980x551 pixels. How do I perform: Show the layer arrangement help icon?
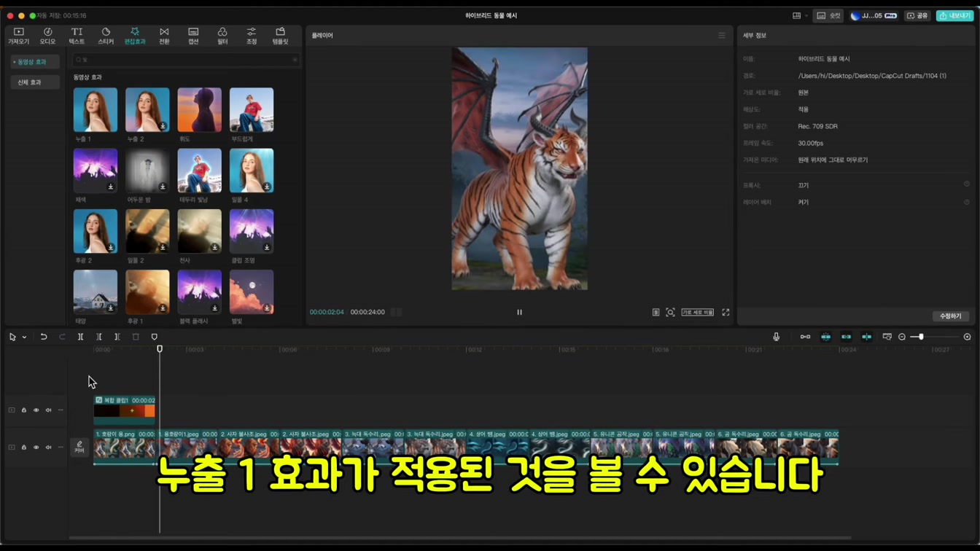[967, 202]
